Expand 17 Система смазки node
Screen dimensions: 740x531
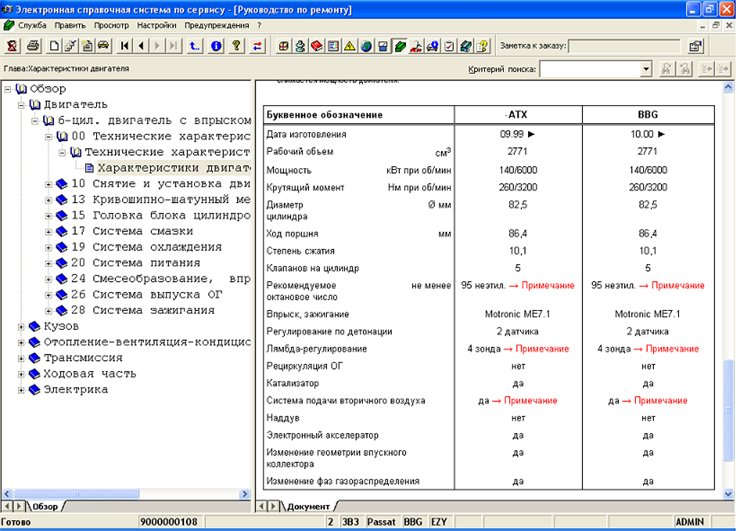pyautogui.click(x=49, y=232)
